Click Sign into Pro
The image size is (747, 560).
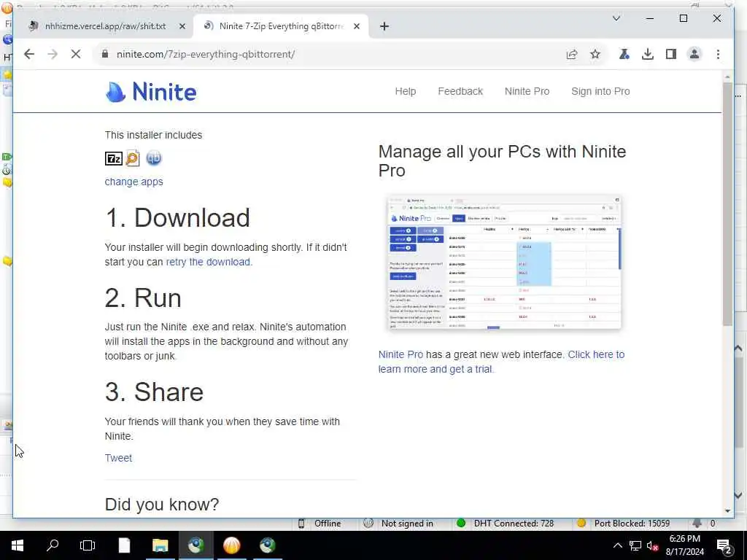click(600, 91)
